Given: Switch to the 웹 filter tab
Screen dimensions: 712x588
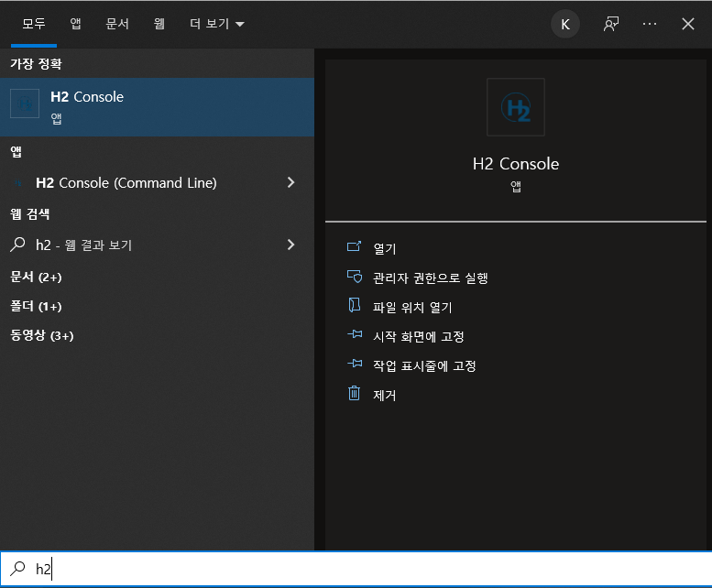Looking at the screenshot, I should pyautogui.click(x=159, y=24).
